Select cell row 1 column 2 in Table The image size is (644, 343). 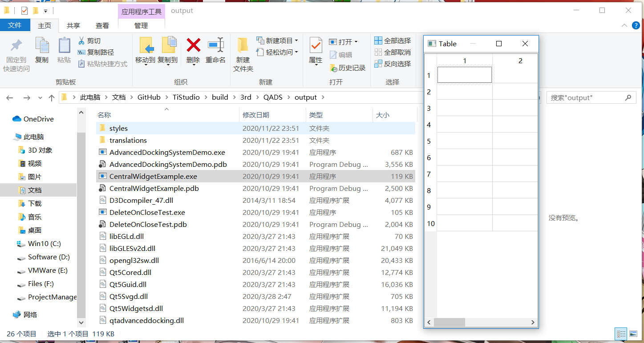point(515,75)
